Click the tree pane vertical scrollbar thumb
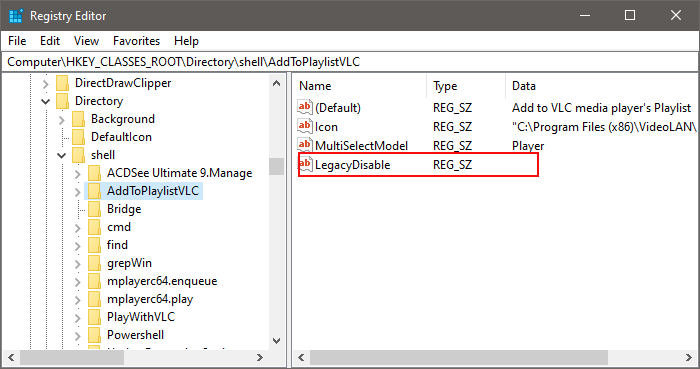This screenshot has width=700, height=369. 276,166
